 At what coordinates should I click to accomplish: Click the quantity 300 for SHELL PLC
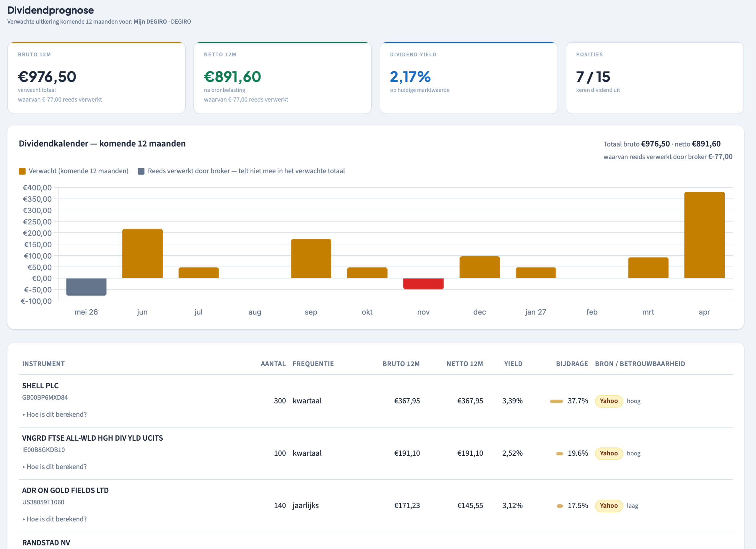[280, 401]
